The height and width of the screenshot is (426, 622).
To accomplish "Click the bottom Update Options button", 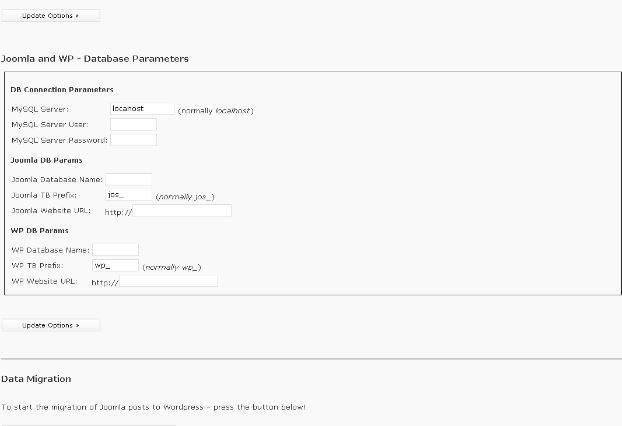I will [51, 325].
